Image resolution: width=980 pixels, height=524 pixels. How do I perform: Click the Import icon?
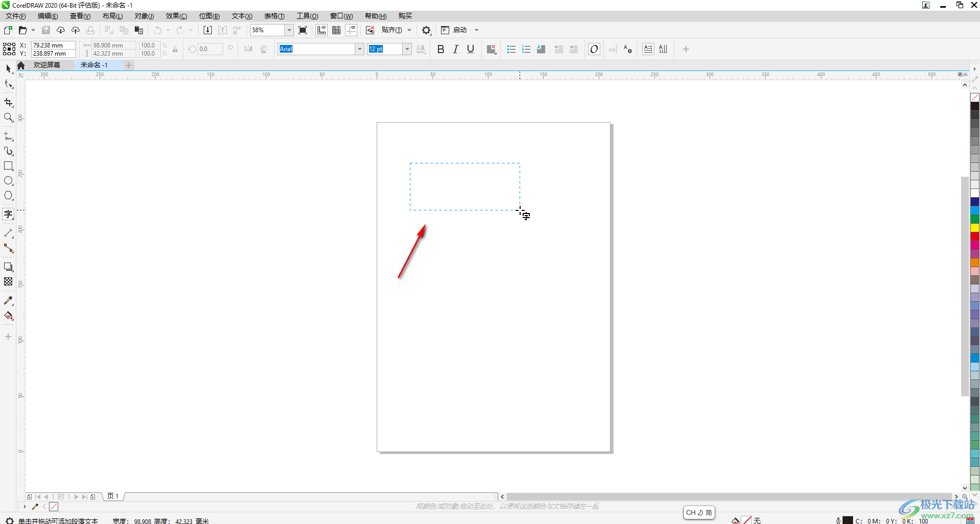208,30
